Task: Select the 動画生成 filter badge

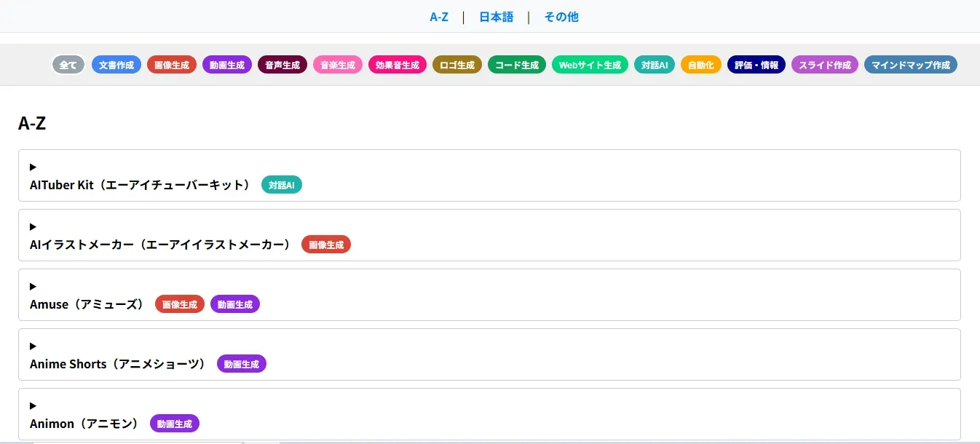Action: pyautogui.click(x=226, y=64)
